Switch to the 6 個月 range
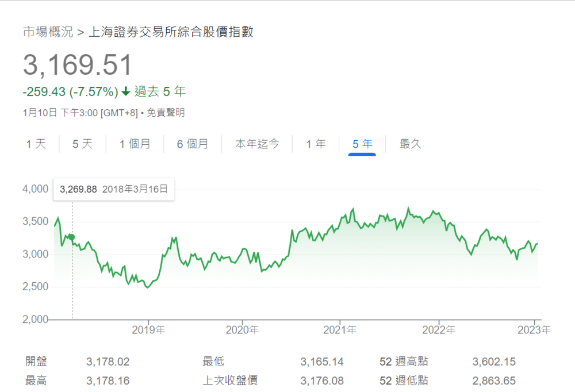 [193, 144]
